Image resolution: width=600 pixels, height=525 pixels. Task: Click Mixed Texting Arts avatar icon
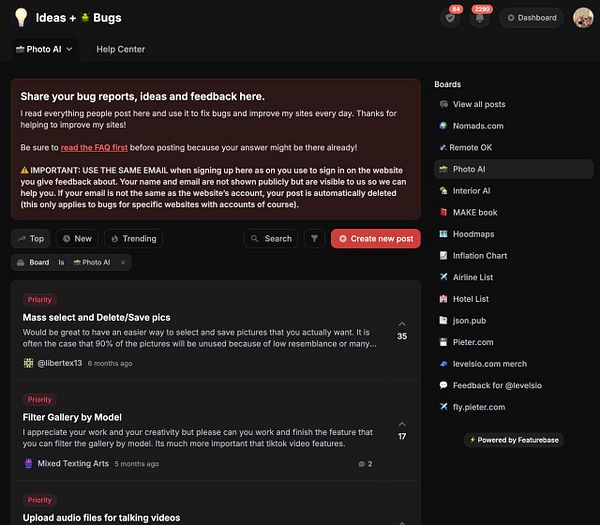[x=28, y=463]
